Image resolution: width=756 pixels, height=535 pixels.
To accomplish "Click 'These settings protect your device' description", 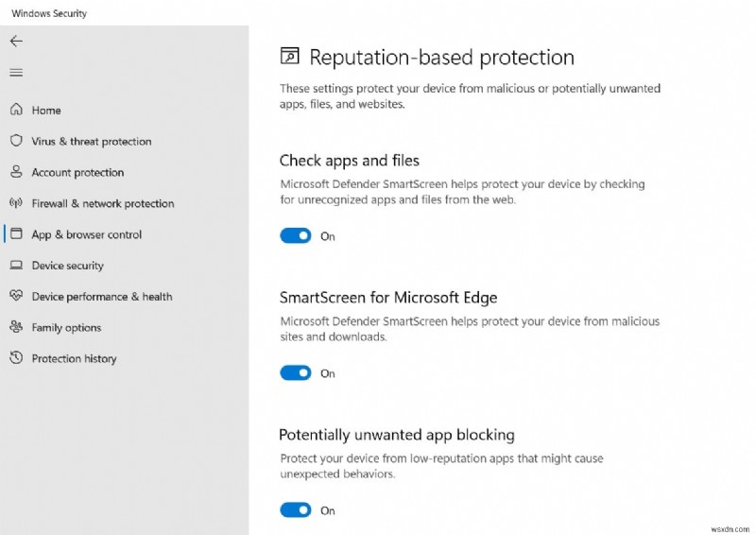I will click(470, 96).
